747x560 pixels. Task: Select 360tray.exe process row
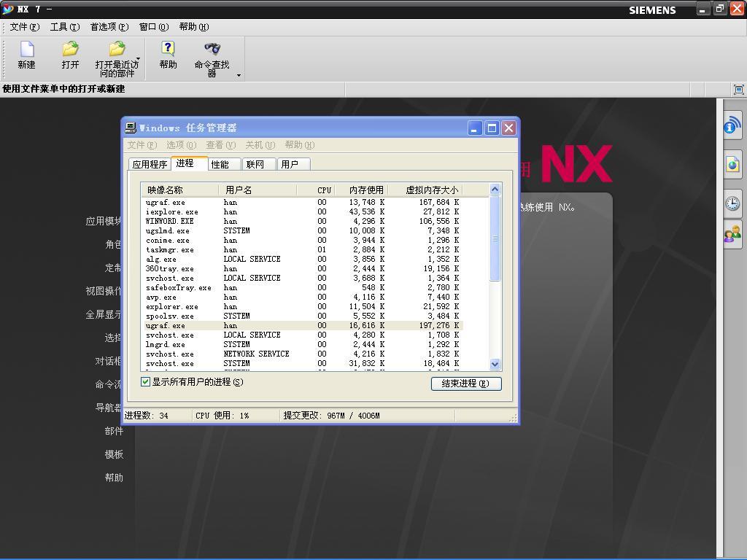(303, 269)
